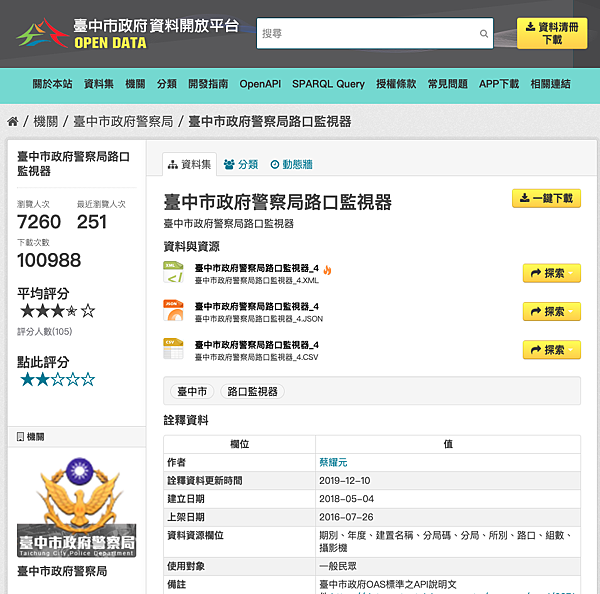The height and width of the screenshot is (594, 600).
Task: Open 常見問題 in the navigation bar
Action: click(448, 84)
